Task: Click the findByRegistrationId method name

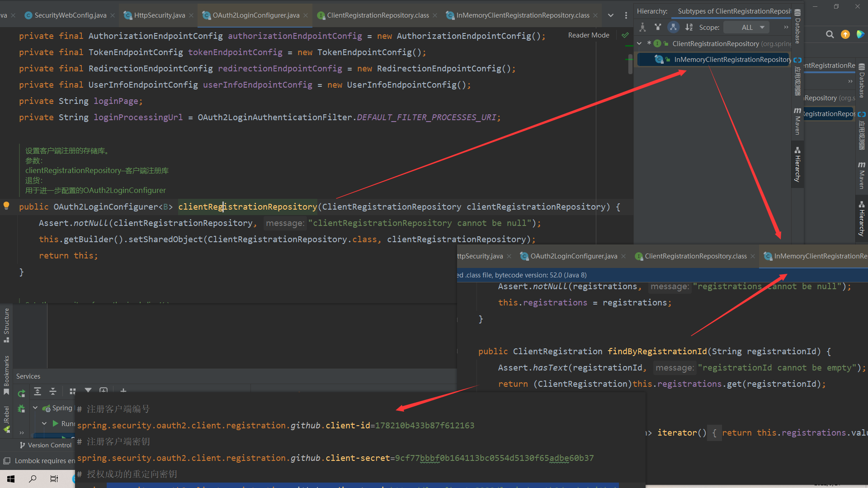Action: (x=657, y=352)
